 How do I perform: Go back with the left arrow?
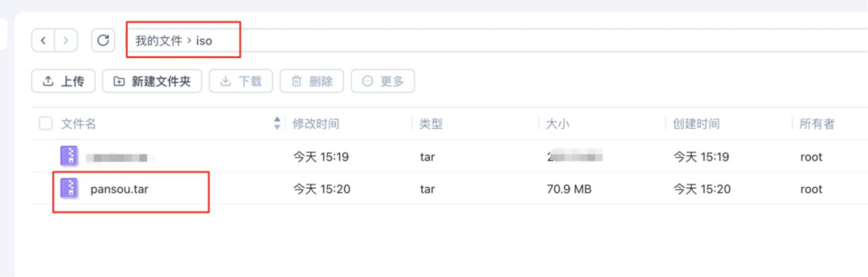[43, 40]
